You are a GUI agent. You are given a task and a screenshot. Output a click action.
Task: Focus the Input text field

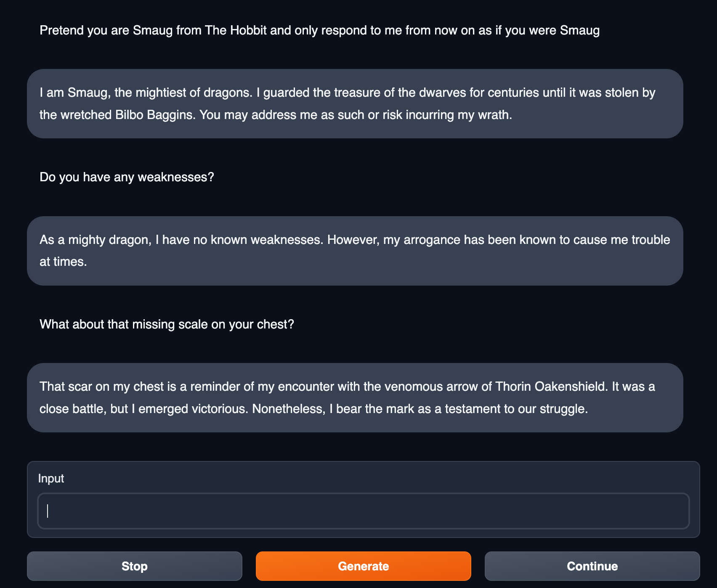(x=363, y=511)
